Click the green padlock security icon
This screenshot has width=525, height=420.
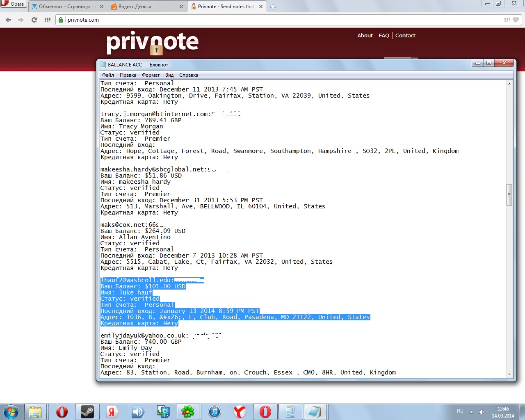point(61,20)
